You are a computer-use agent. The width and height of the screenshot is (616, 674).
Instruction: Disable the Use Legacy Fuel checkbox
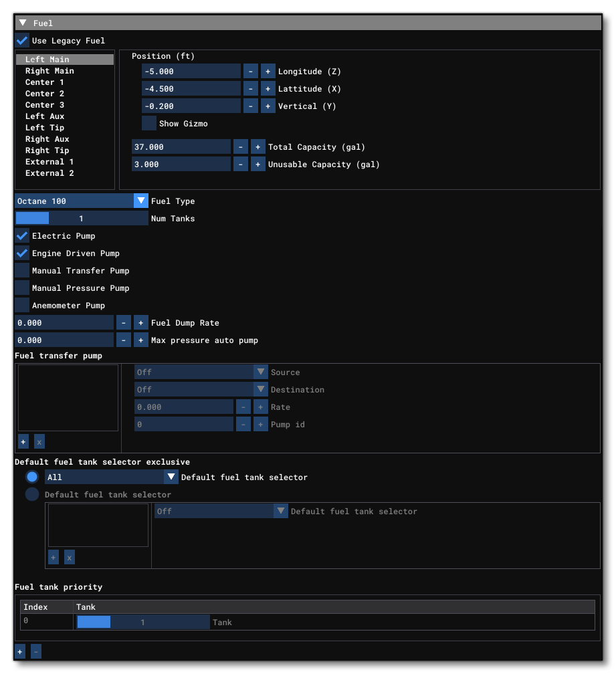point(21,40)
